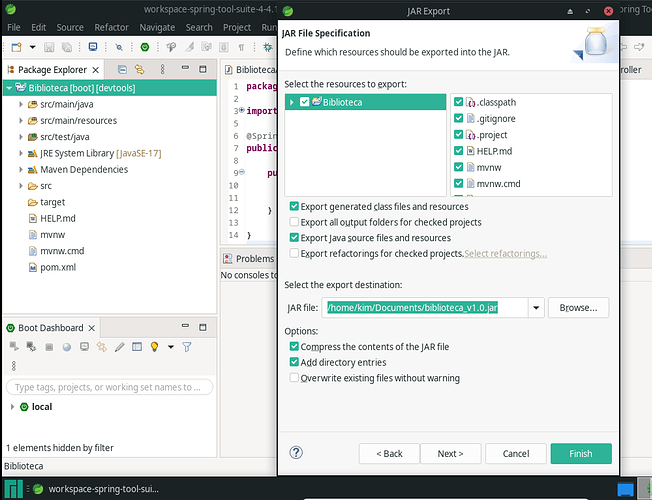
Task: Expand src/main/resources in Package Explorer
Action: 20,120
